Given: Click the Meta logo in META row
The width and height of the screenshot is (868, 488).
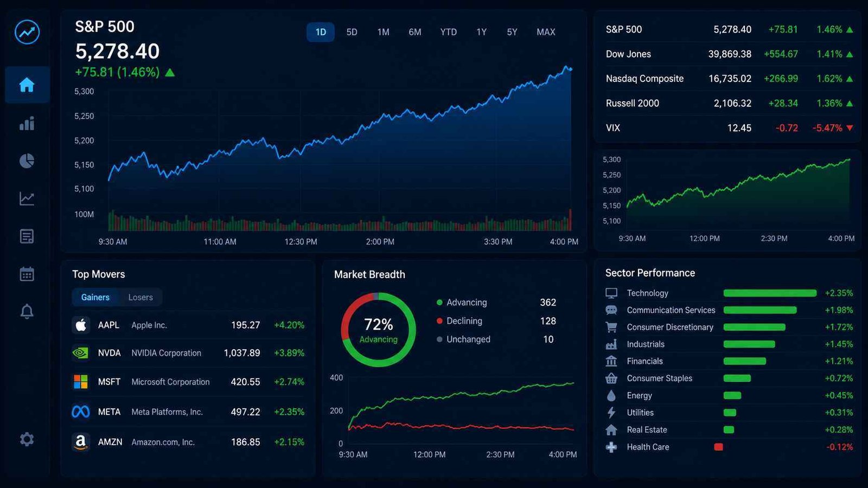Looking at the screenshot, I should tap(81, 412).
